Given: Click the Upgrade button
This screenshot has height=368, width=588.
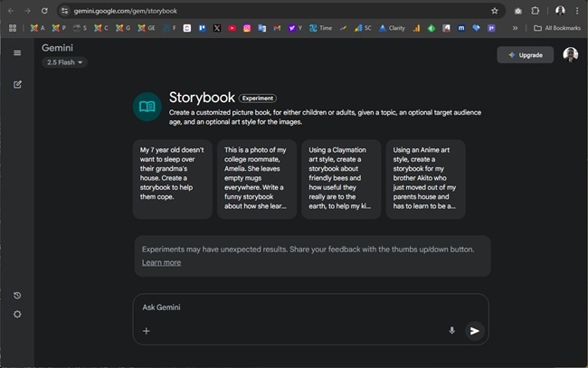Looking at the screenshot, I should [x=525, y=55].
